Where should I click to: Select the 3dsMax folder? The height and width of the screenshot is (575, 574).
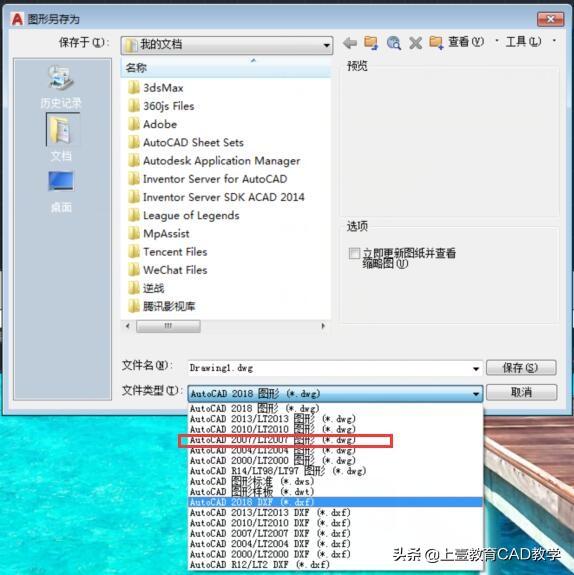pos(156,88)
